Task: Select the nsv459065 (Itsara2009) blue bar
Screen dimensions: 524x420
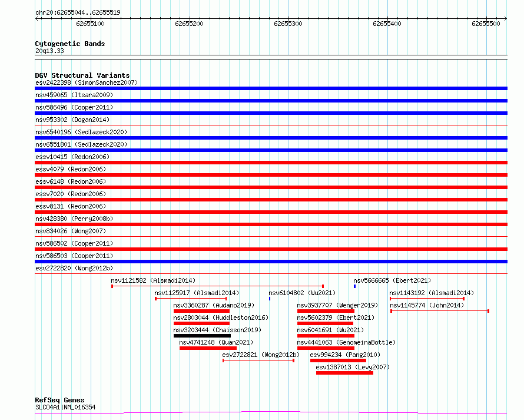Action: 271,101
